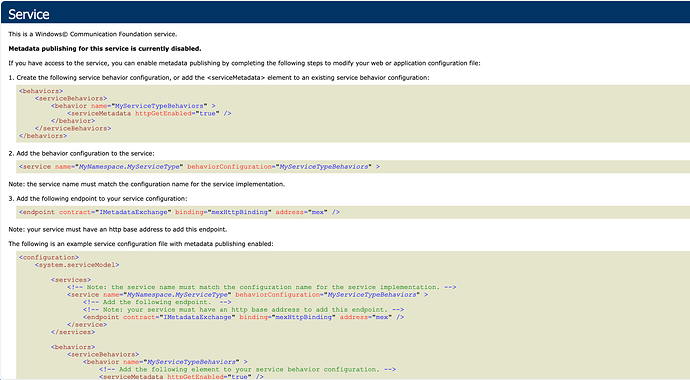This screenshot has height=380, width=690.
Task: Click the "<endpoint contract=" line in the example file
Action: click(x=243, y=317)
